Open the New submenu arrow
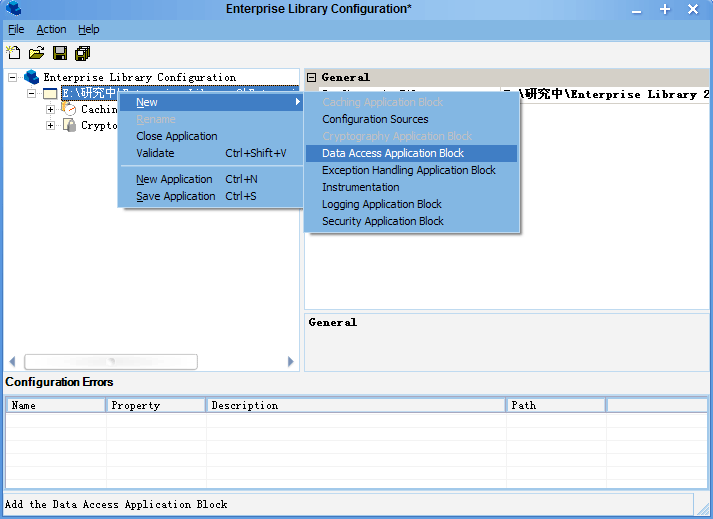713x519 pixels. 298,102
